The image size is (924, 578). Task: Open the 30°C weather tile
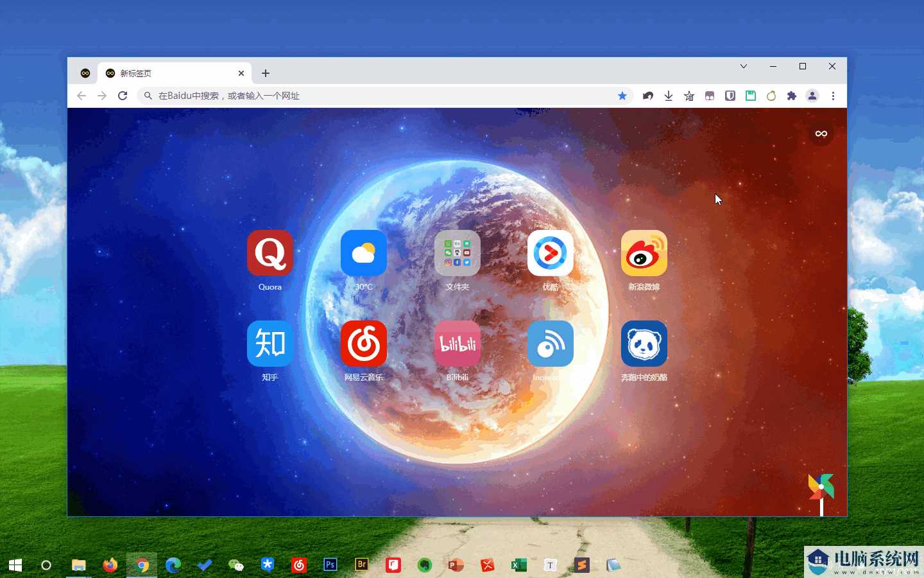click(364, 253)
